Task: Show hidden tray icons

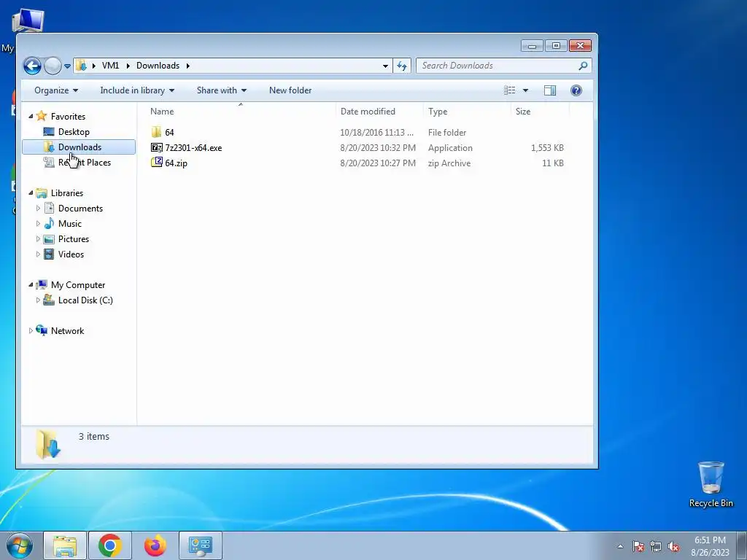Action: (620, 546)
